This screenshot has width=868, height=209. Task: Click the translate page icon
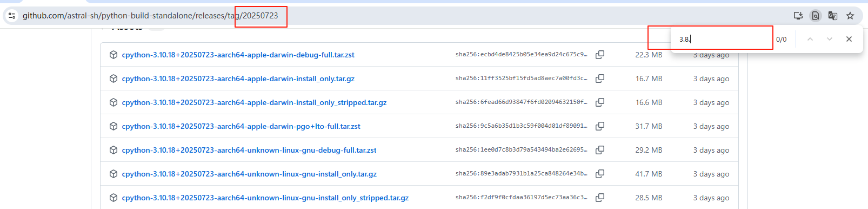(x=833, y=16)
